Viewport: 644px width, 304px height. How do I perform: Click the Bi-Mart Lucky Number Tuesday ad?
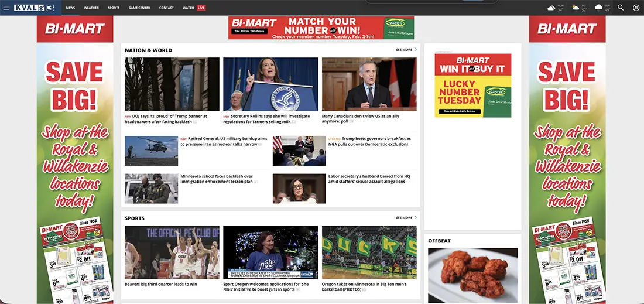point(472,86)
